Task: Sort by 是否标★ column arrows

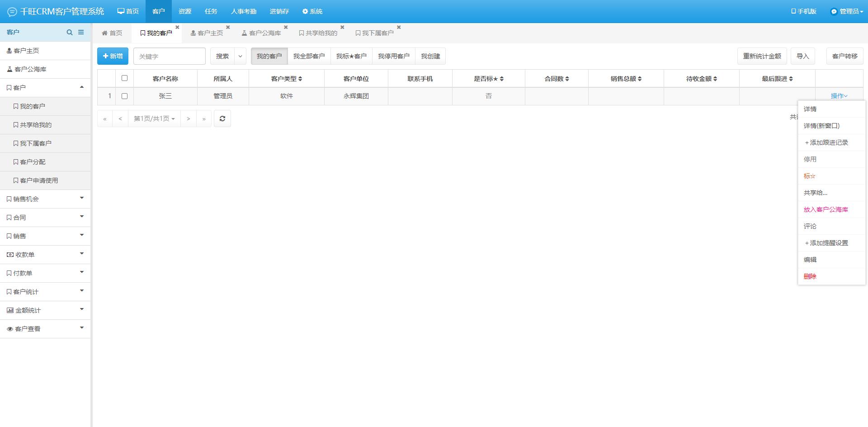Action: pos(502,79)
